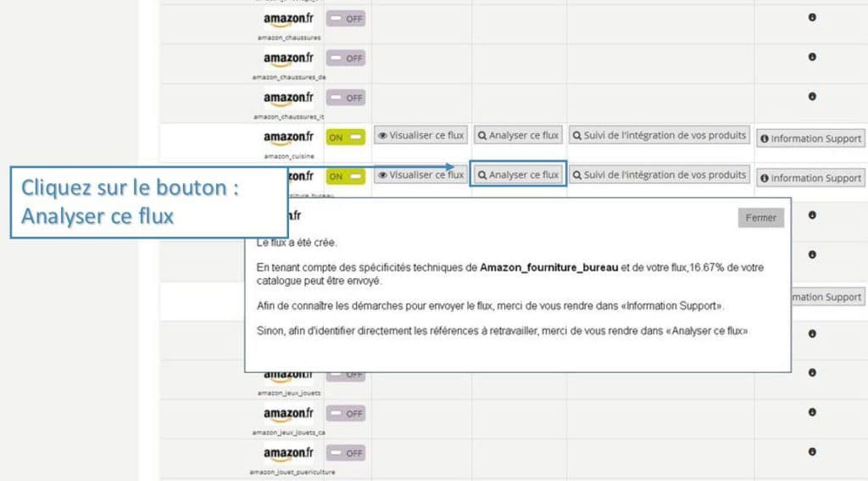Click Visualiser ce flux for amazon_cuisine
The width and height of the screenshot is (868, 481).
(x=420, y=135)
